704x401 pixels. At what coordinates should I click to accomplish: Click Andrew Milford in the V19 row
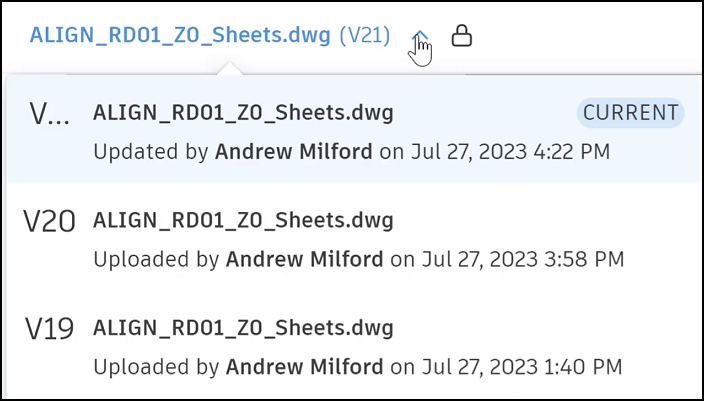(x=304, y=367)
